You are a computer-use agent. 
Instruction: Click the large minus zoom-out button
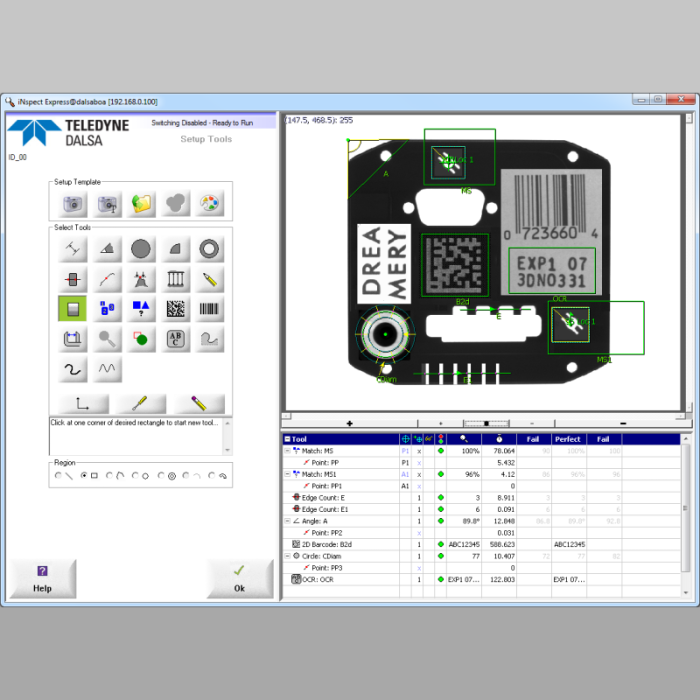point(623,423)
